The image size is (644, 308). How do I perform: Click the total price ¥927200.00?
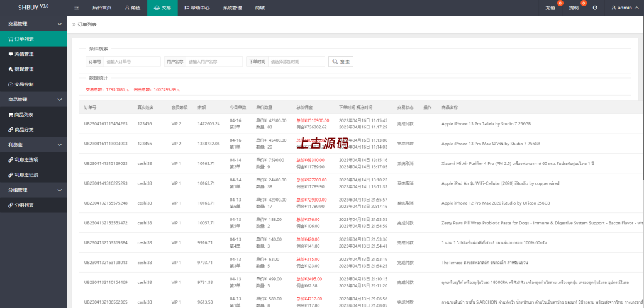pyautogui.click(x=311, y=180)
